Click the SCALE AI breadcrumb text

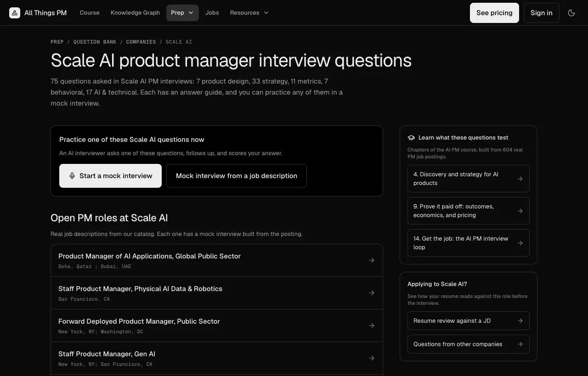click(x=179, y=42)
